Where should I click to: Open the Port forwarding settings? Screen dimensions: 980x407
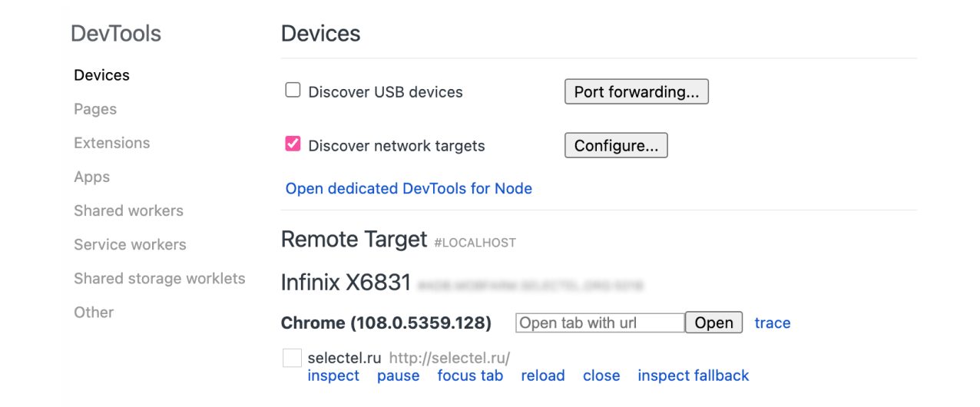636,91
